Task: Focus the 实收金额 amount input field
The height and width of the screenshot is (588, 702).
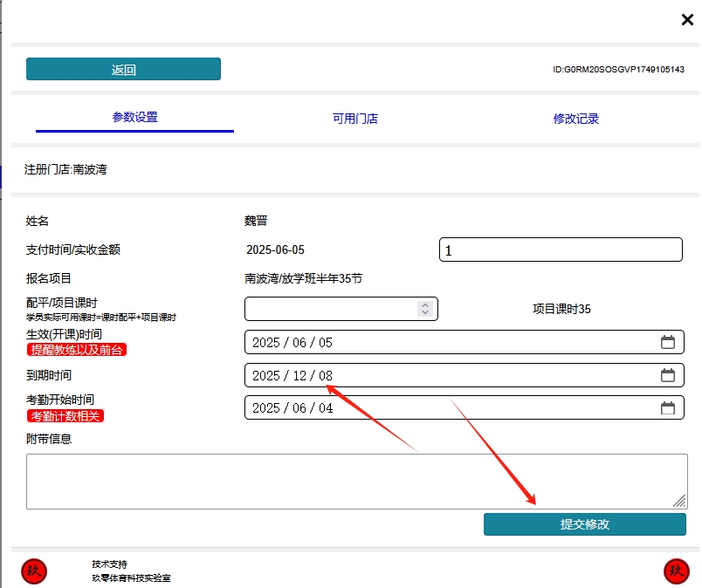Action: pos(561,250)
